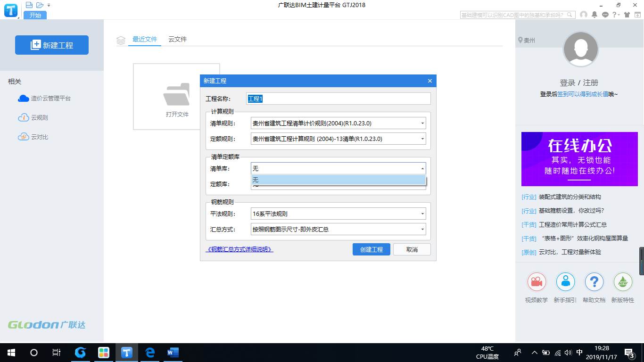
Task: Click the 创建工程 button
Action: coord(372,249)
